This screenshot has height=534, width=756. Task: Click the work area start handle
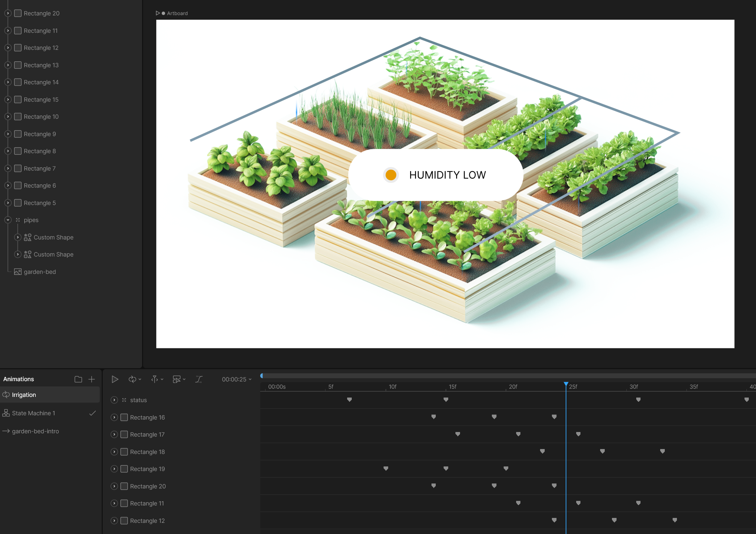click(x=262, y=376)
